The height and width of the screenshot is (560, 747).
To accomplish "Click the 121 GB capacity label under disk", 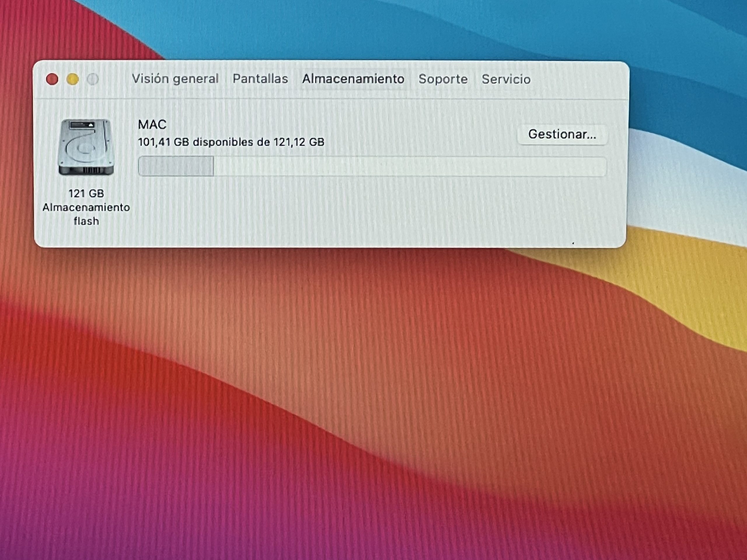I will point(86,193).
